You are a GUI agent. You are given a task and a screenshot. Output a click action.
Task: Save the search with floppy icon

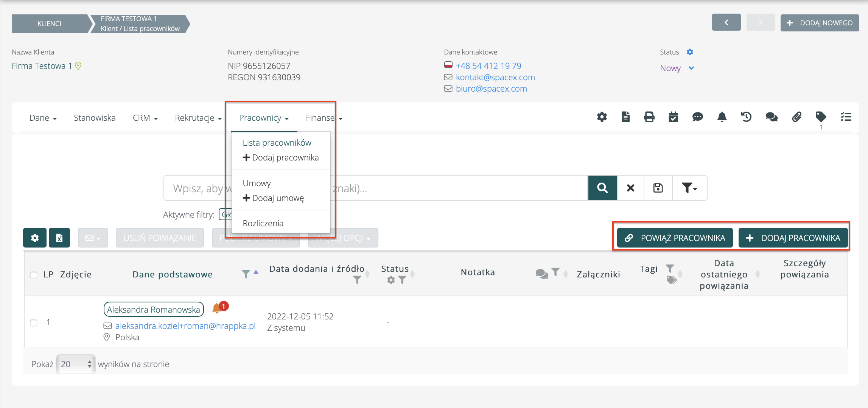click(x=658, y=188)
